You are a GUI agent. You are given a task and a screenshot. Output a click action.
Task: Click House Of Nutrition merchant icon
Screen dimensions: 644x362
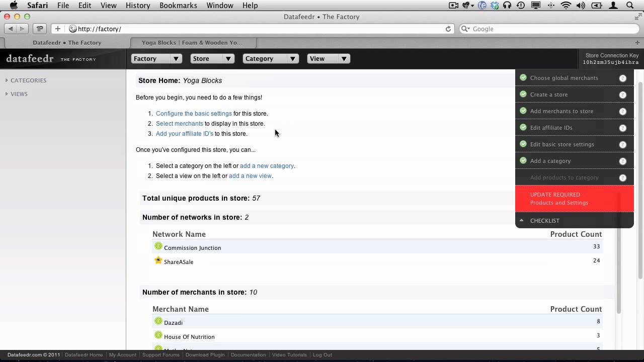point(158,335)
